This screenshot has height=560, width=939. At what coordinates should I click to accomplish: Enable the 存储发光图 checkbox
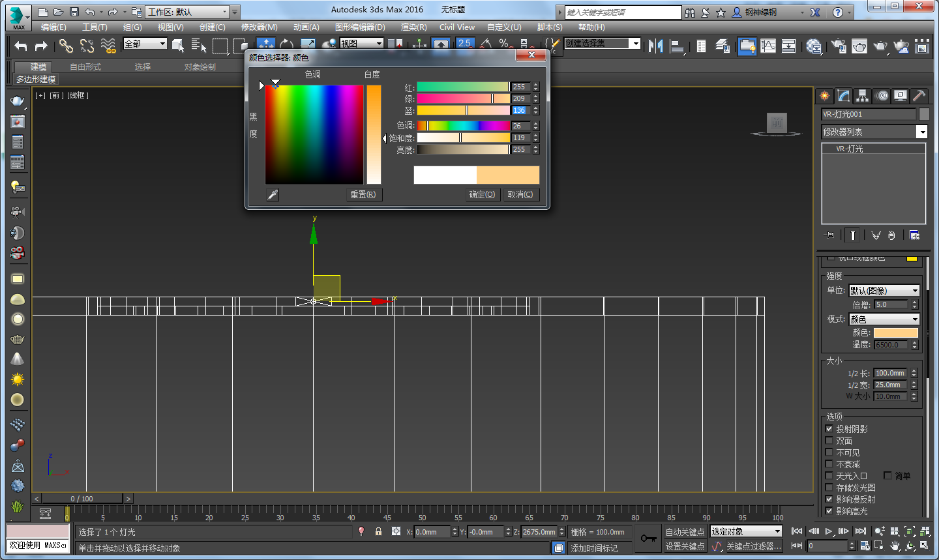(829, 488)
